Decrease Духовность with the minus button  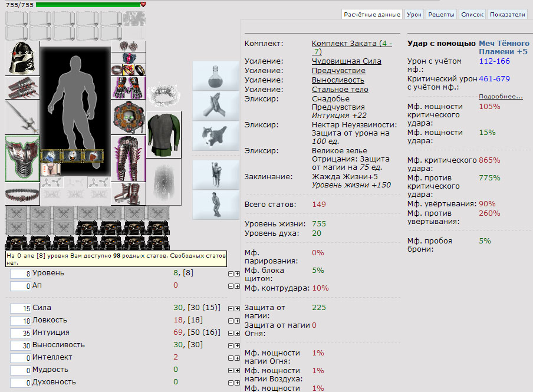pos(231,383)
